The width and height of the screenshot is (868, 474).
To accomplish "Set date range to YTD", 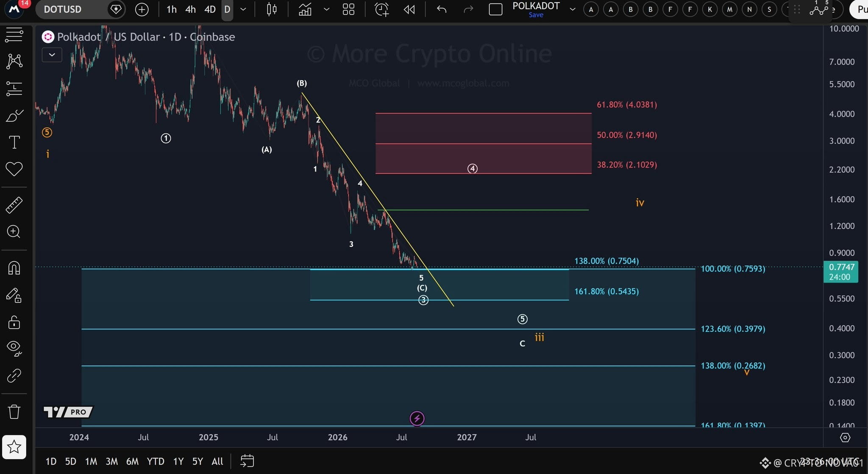I will pos(156,461).
